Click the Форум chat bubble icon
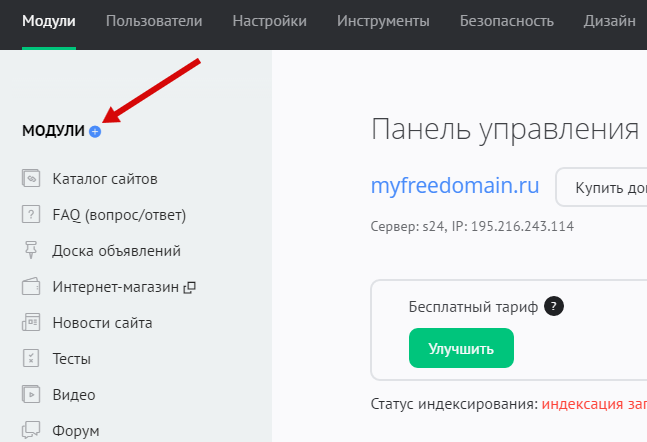The width and height of the screenshot is (647, 442). (x=30, y=430)
